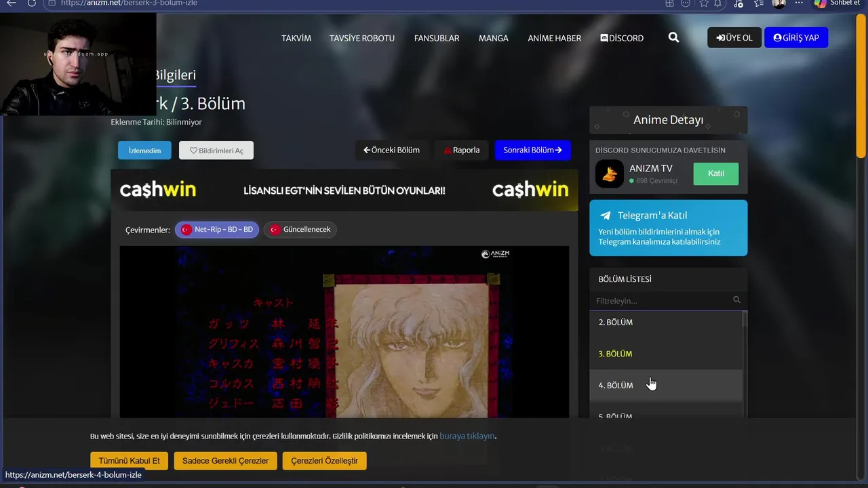The image size is (868, 488).
Task: Reload the page with refresh icon
Action: (31, 3)
